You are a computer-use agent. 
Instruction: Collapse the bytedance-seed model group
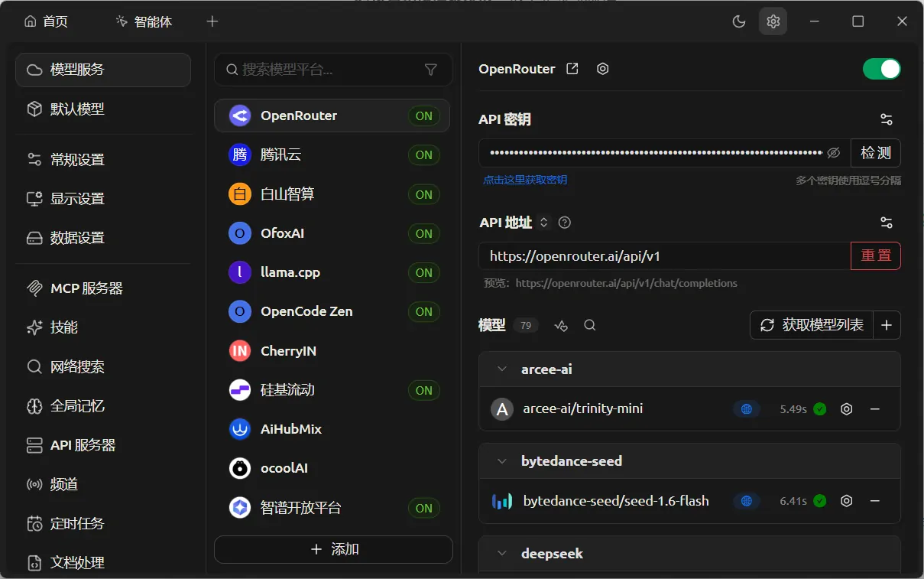pos(502,461)
